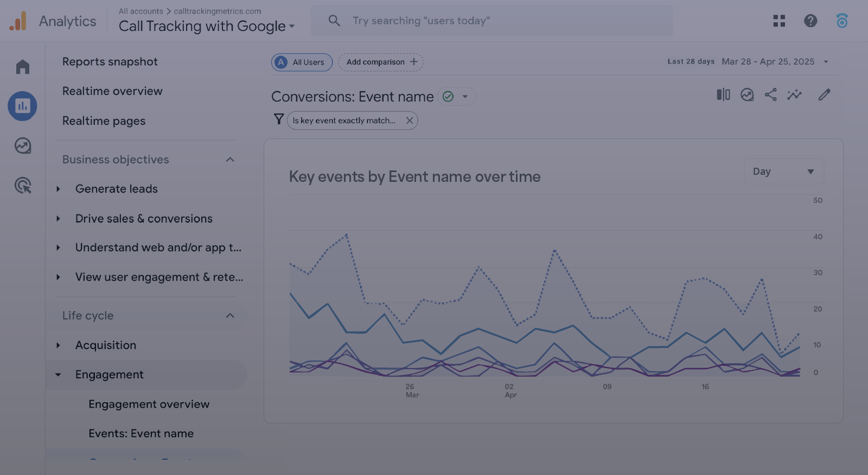Open the Explore icon in left rail

(23, 145)
